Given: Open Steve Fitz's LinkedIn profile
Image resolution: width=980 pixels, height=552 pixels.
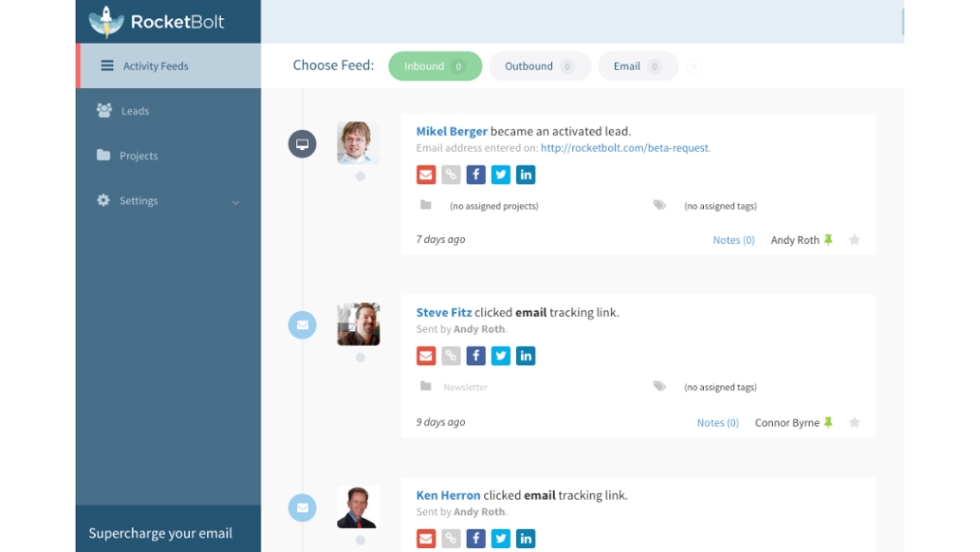Looking at the screenshot, I should (x=526, y=355).
